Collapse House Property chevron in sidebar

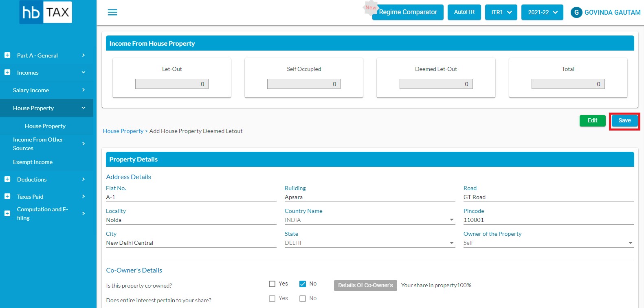(x=84, y=108)
